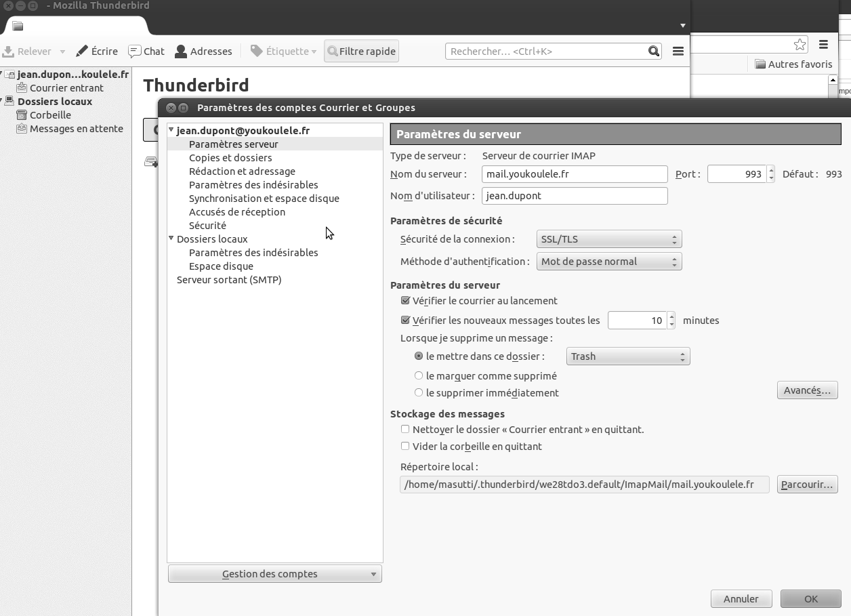Image resolution: width=851 pixels, height=616 pixels.
Task: Click the Nom du serveur field
Action: [x=575, y=174]
